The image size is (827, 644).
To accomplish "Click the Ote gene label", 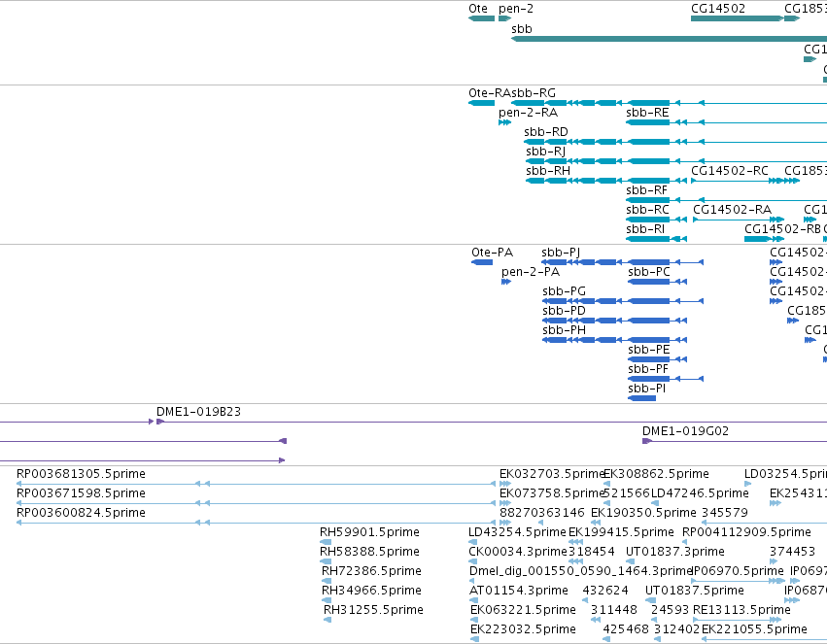I will point(478,9).
